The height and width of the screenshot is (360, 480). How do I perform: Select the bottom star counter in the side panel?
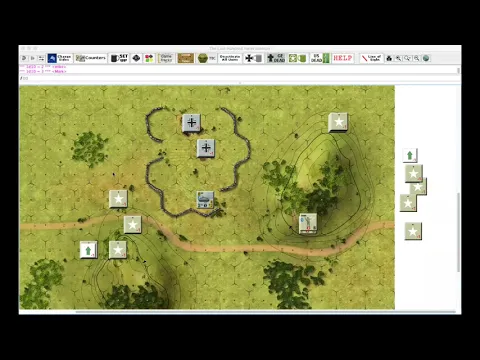click(413, 231)
